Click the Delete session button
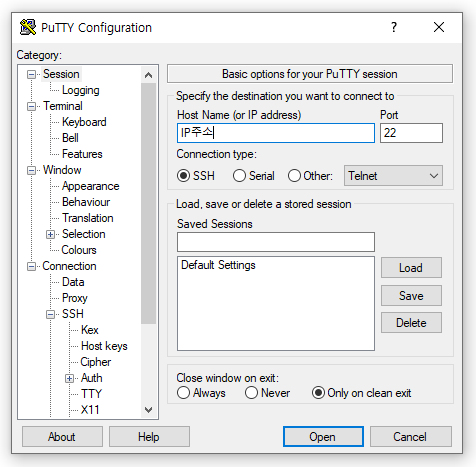Screen dimensions: 476x467 pos(411,323)
